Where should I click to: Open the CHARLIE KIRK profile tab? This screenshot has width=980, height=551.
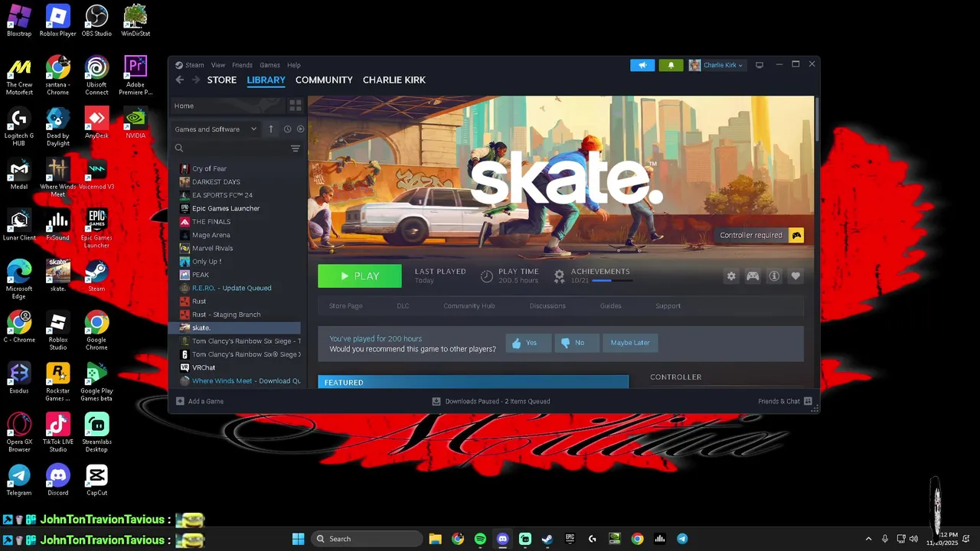point(394,80)
